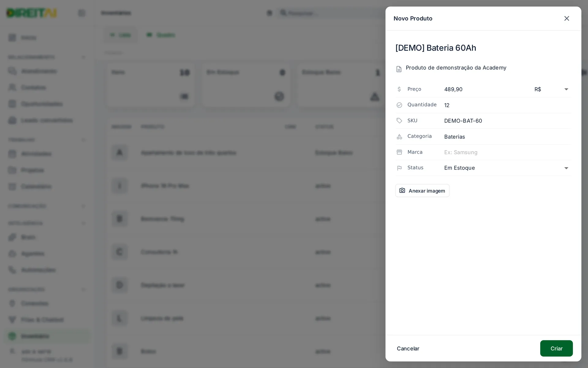Switch to the Quadro view tab
The height and width of the screenshot is (368, 588).
click(161, 35)
